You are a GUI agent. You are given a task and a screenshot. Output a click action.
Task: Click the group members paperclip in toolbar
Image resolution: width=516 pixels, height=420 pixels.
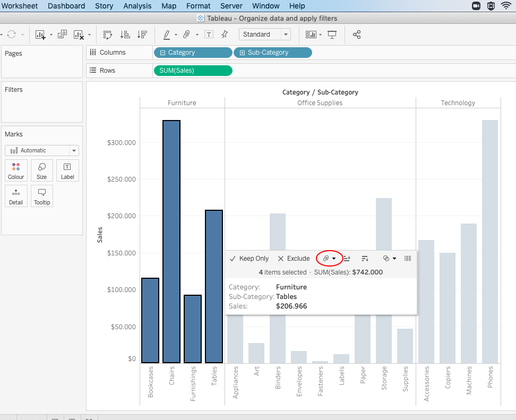pyautogui.click(x=186, y=34)
